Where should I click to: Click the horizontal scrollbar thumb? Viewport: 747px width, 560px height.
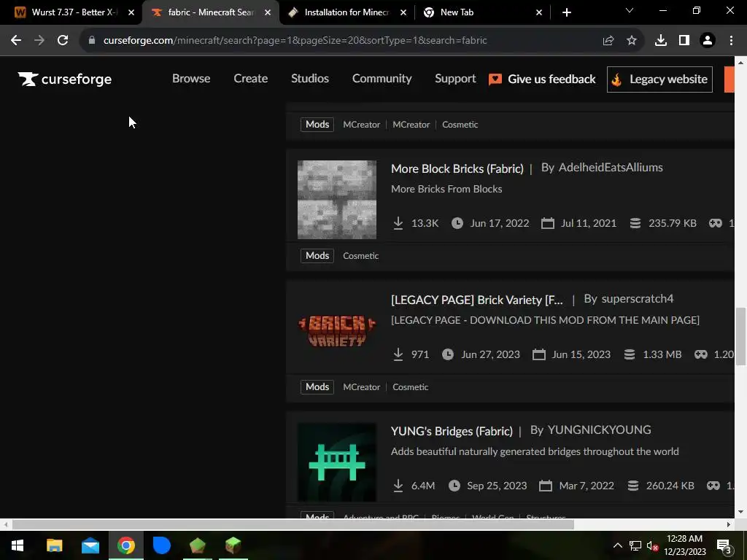[x=293, y=525]
